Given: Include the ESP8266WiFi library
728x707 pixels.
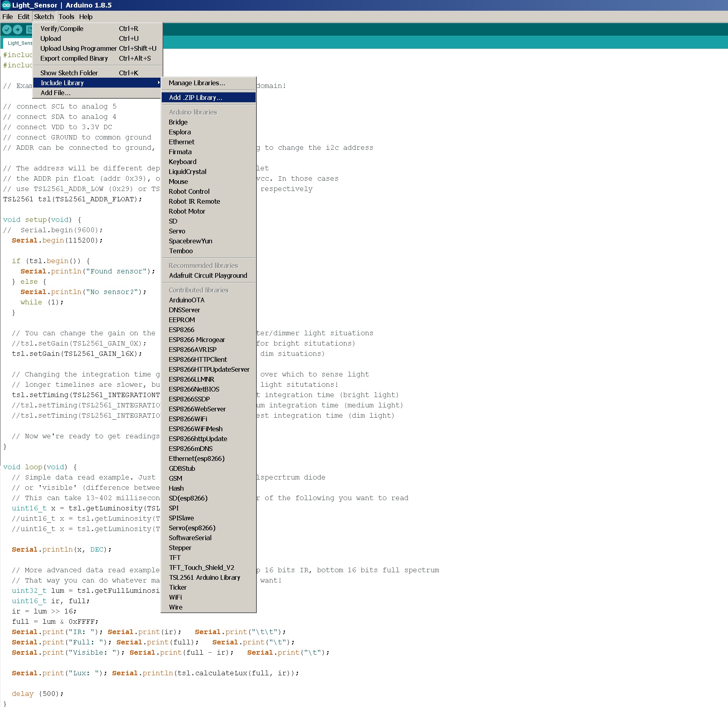Looking at the screenshot, I should [208, 419].
